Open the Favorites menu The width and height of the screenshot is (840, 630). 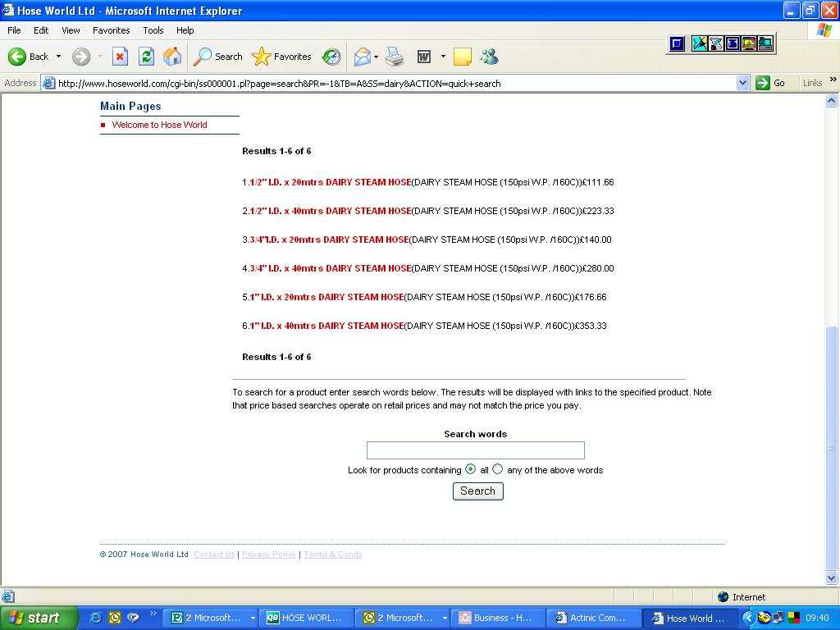coord(111,30)
